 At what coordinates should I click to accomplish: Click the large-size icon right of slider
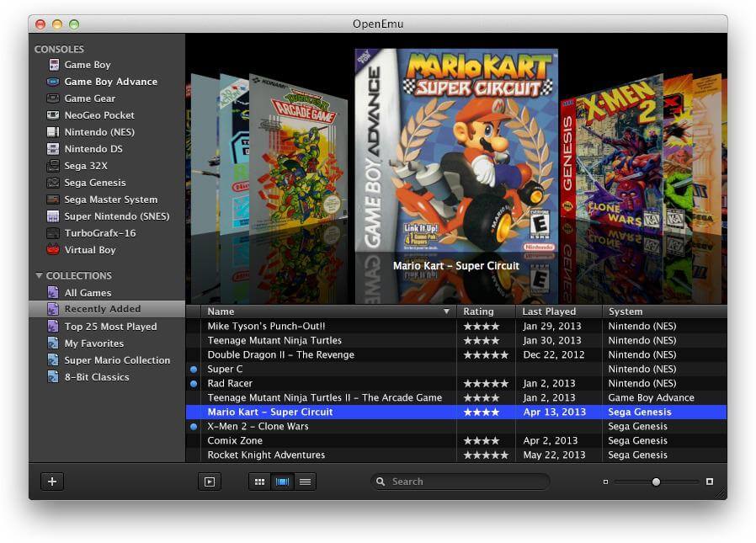pos(709,482)
